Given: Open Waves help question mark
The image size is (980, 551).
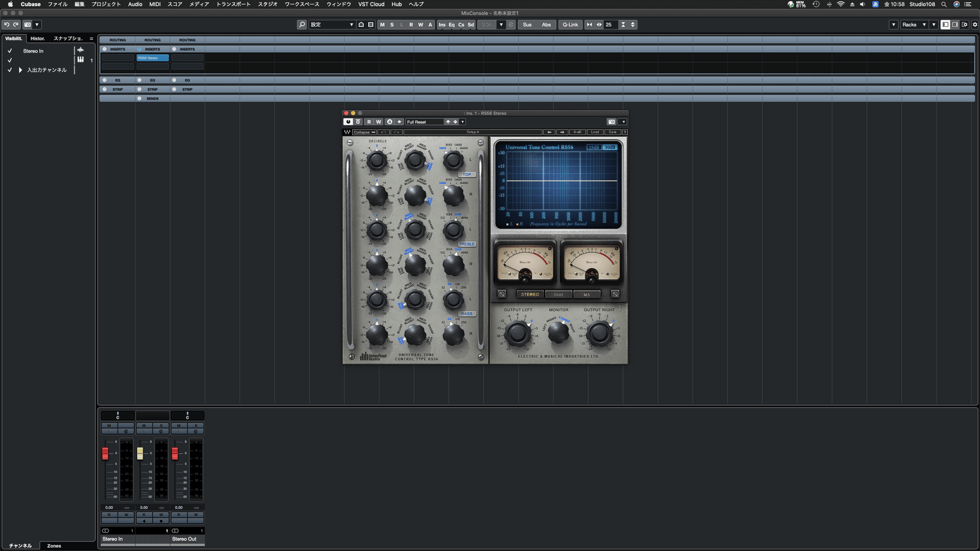Looking at the screenshot, I should click(x=625, y=132).
